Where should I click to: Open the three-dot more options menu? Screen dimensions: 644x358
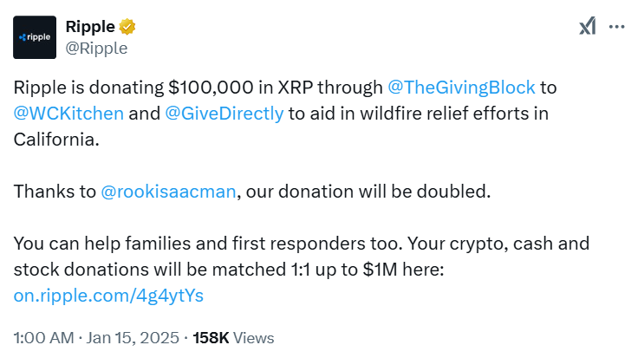(x=617, y=27)
